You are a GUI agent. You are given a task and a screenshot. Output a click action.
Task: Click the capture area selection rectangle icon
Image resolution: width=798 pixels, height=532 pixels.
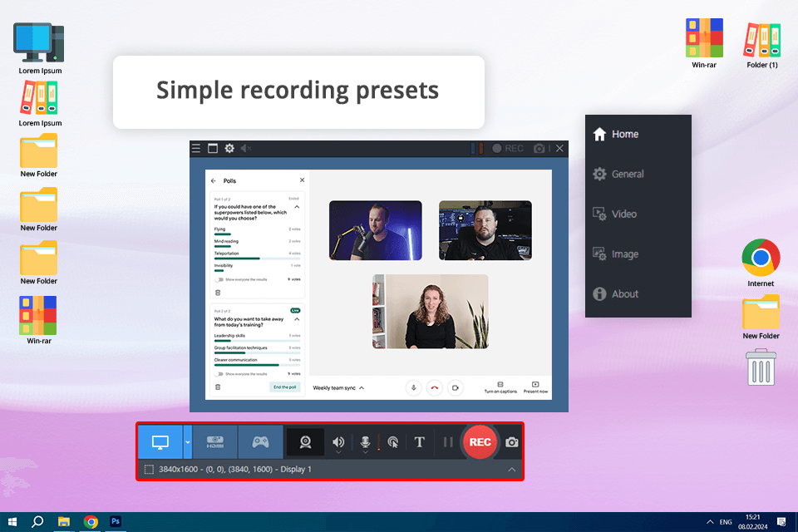149,470
